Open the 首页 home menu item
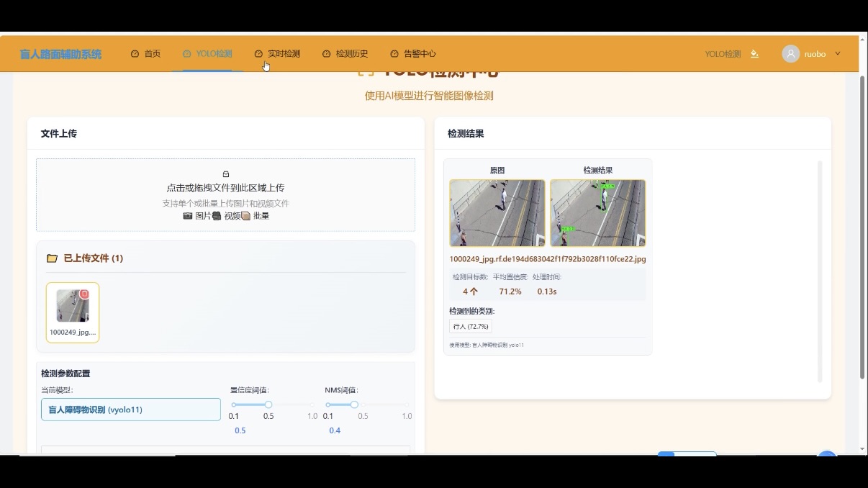This screenshot has width=868, height=488. coord(145,54)
